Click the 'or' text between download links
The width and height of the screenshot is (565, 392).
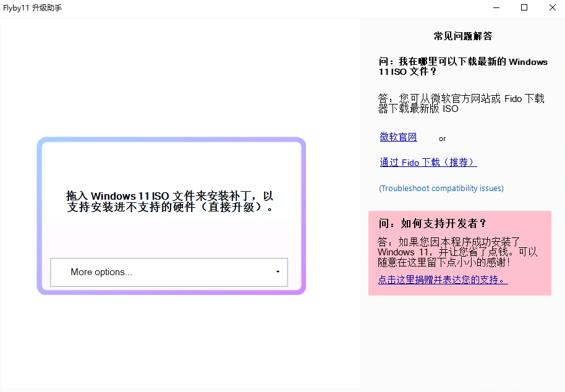pos(442,138)
